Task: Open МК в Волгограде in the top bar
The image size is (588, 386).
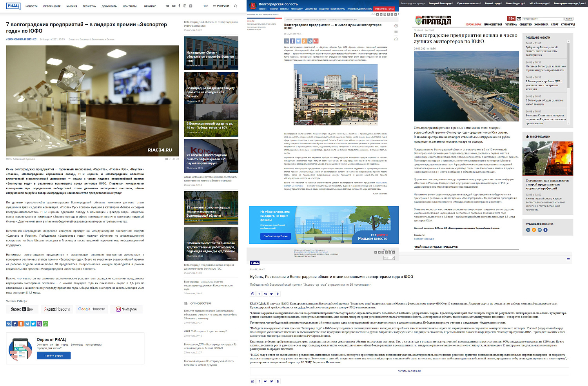Action: click(539, 4)
